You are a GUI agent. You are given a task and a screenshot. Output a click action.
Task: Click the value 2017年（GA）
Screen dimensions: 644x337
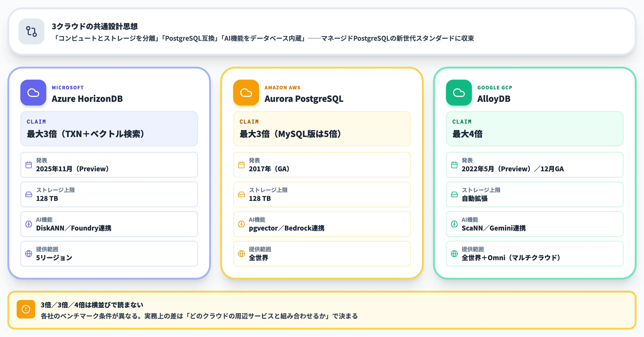coord(269,169)
